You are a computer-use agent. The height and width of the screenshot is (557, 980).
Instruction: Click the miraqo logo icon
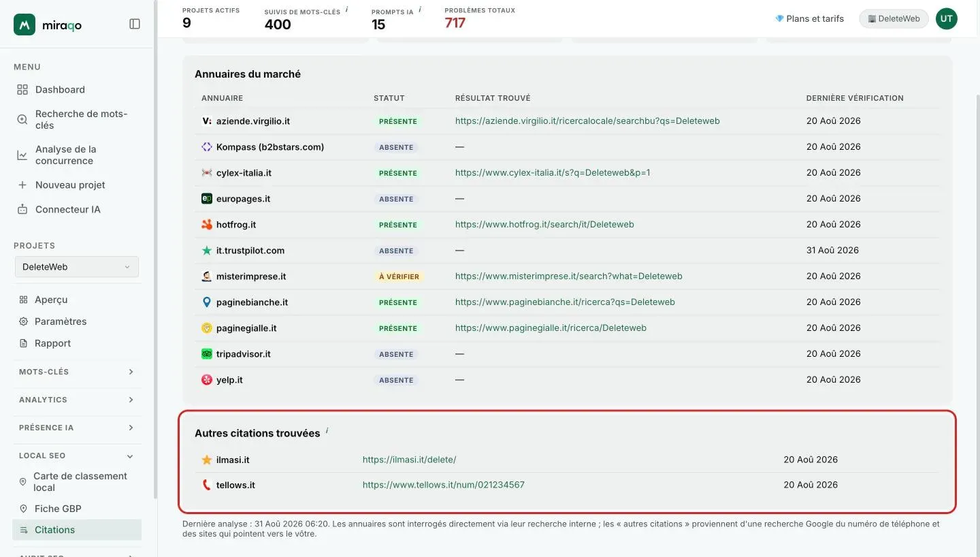pos(24,25)
